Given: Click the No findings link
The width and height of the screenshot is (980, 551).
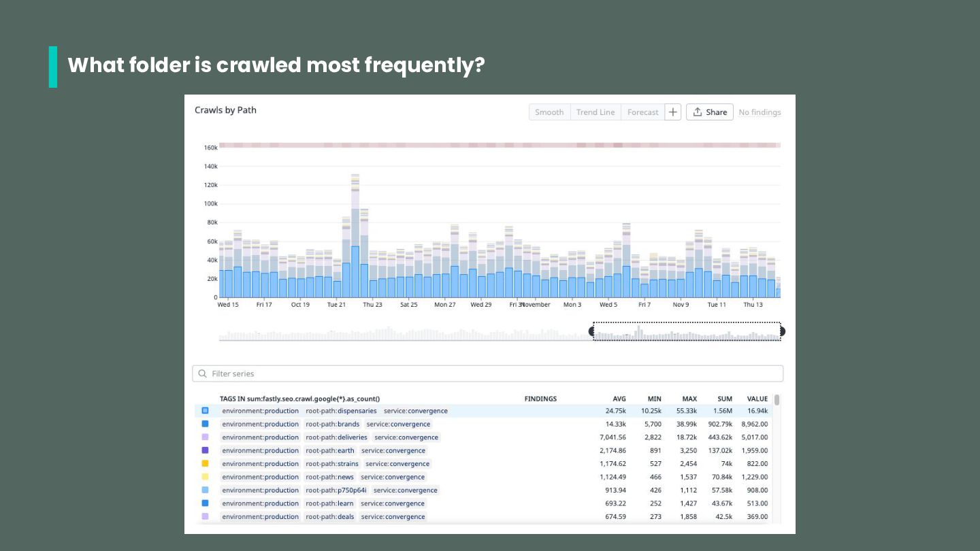Looking at the screenshot, I should [x=759, y=112].
